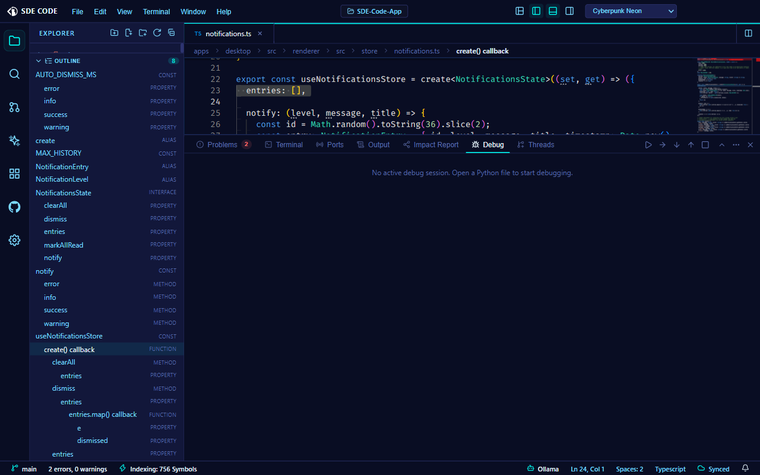Viewport: 760px width, 475px height.
Task: Open the Extensions grid view
Action: coord(14,174)
